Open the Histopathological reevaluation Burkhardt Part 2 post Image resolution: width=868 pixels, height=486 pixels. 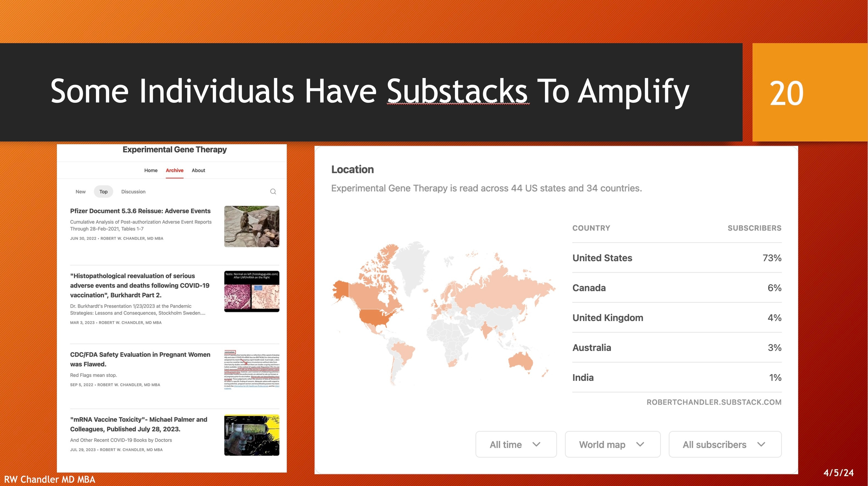coord(139,285)
